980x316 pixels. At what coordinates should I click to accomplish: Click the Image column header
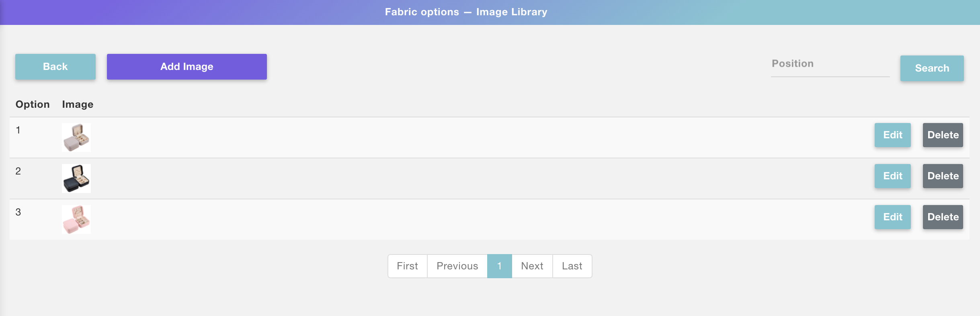point(78,105)
